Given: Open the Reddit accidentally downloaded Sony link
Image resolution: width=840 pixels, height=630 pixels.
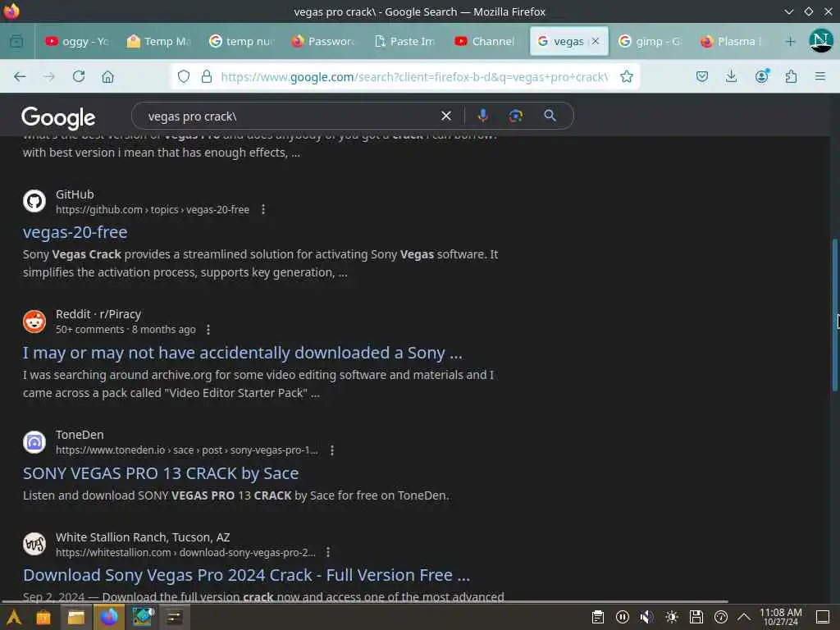Looking at the screenshot, I should [x=242, y=353].
